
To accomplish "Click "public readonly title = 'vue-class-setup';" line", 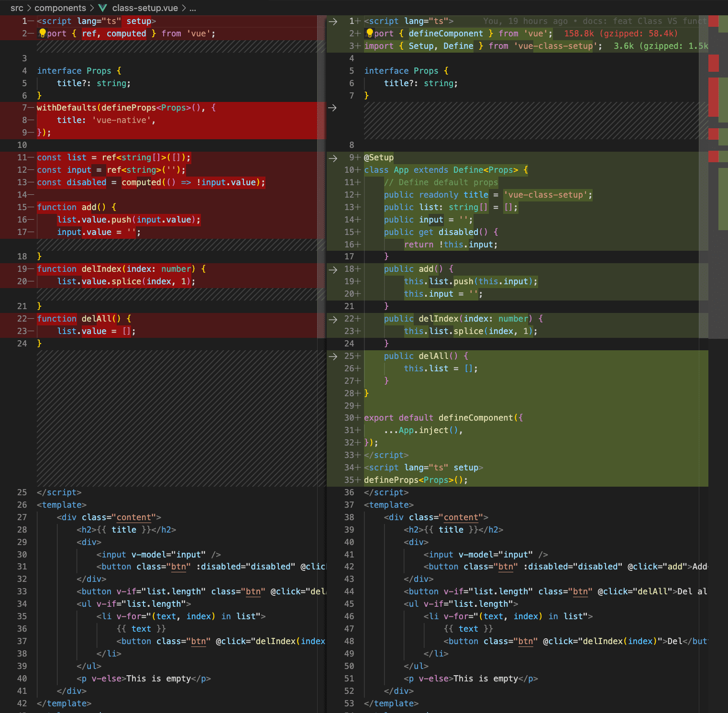I will (488, 195).
